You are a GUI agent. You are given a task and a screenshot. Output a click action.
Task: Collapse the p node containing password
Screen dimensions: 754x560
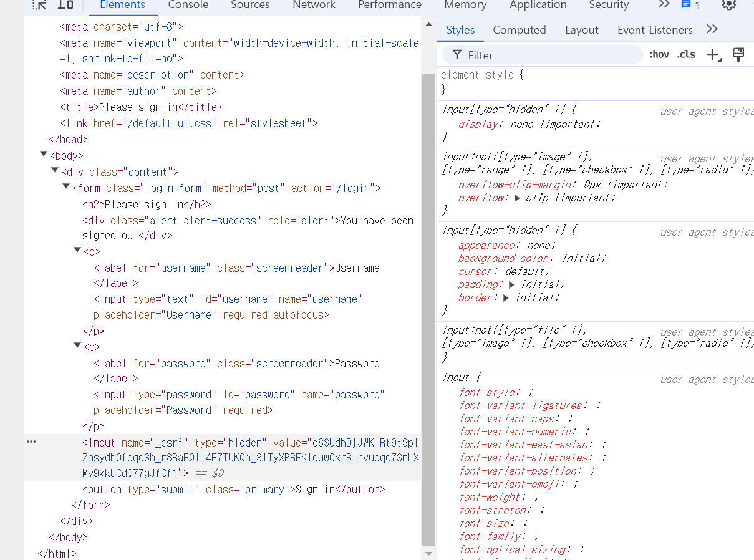point(77,345)
